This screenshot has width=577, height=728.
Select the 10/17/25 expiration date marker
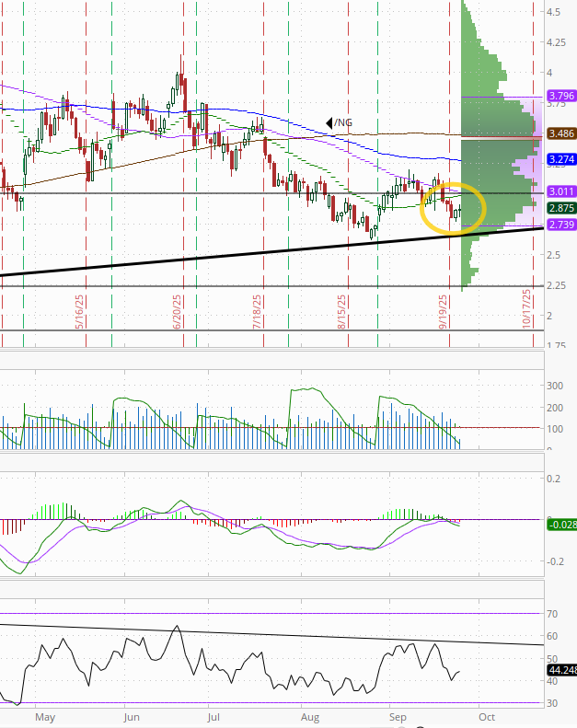(x=526, y=309)
